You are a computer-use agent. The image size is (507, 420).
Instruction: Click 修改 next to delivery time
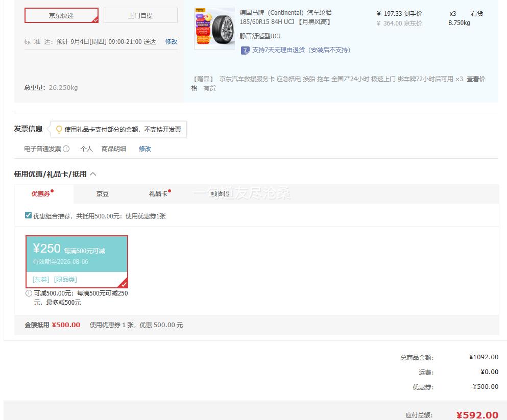tap(171, 42)
